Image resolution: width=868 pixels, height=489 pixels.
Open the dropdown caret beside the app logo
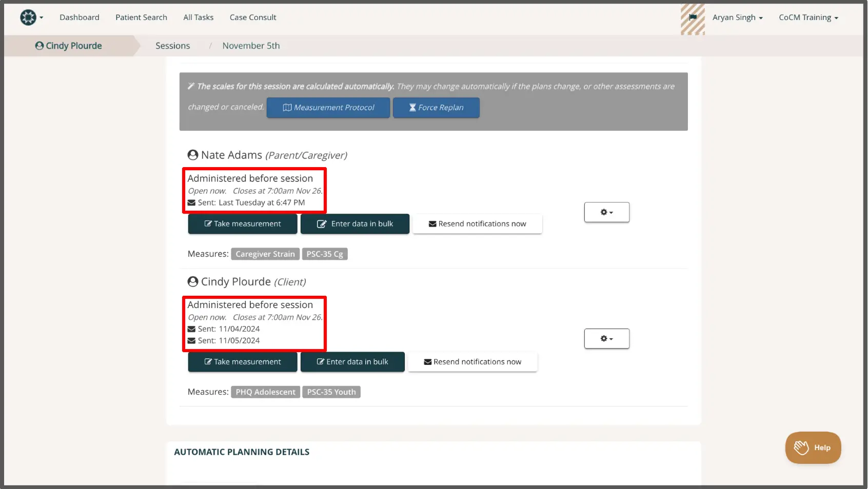point(41,17)
